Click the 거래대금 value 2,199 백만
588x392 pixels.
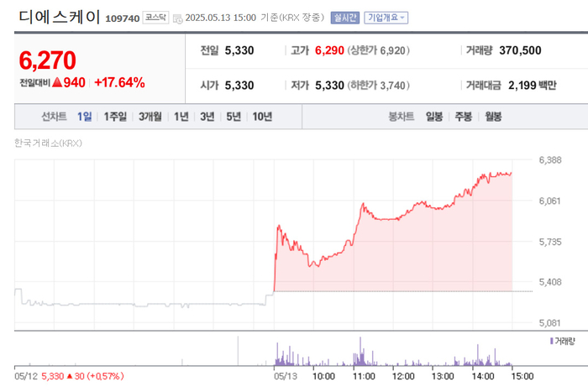pos(532,85)
